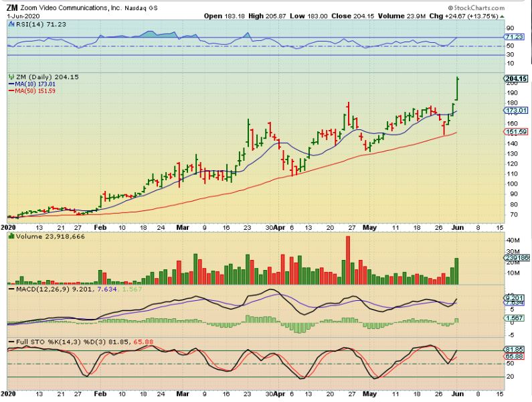Screen dimensions: 532x402
Task: Click the green up-arrow next to the change
Action: click(x=502, y=16)
